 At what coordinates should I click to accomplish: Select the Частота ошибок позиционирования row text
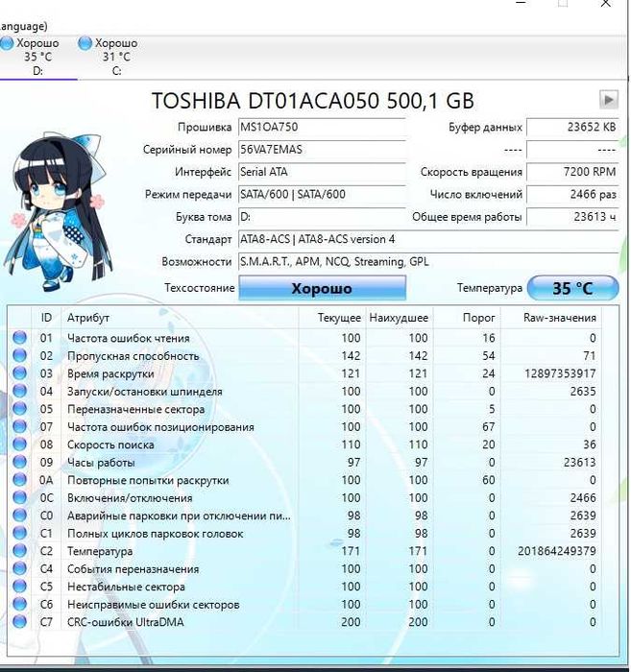(160, 427)
